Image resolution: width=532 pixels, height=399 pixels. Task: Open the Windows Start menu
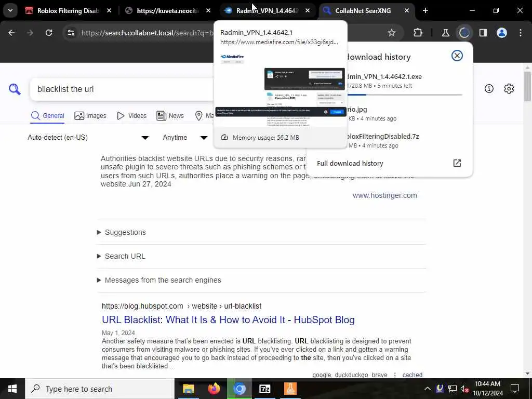pos(12,389)
